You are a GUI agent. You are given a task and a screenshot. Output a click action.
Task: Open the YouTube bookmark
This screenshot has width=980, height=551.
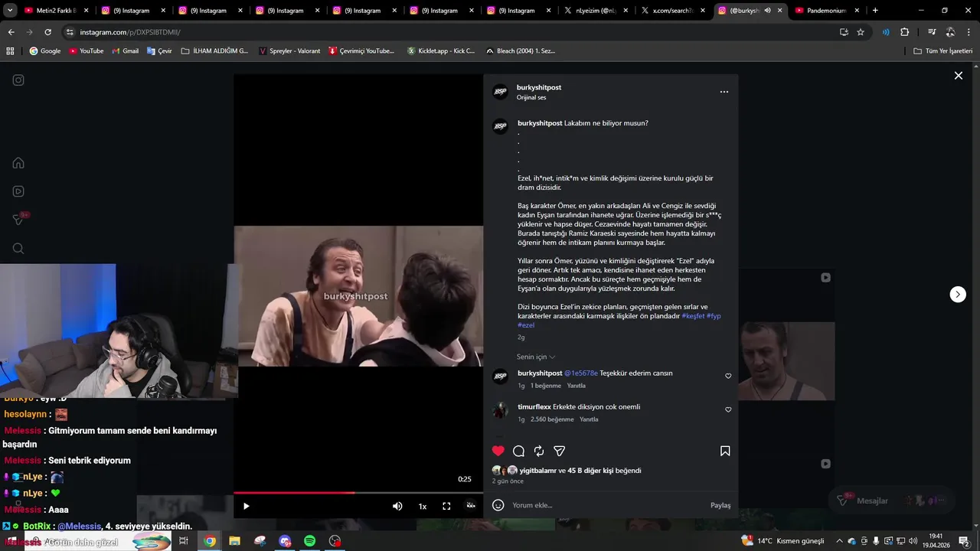(x=86, y=51)
